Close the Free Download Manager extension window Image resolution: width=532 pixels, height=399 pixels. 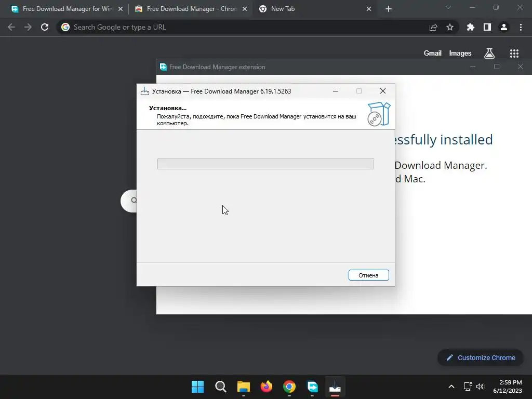521,66
